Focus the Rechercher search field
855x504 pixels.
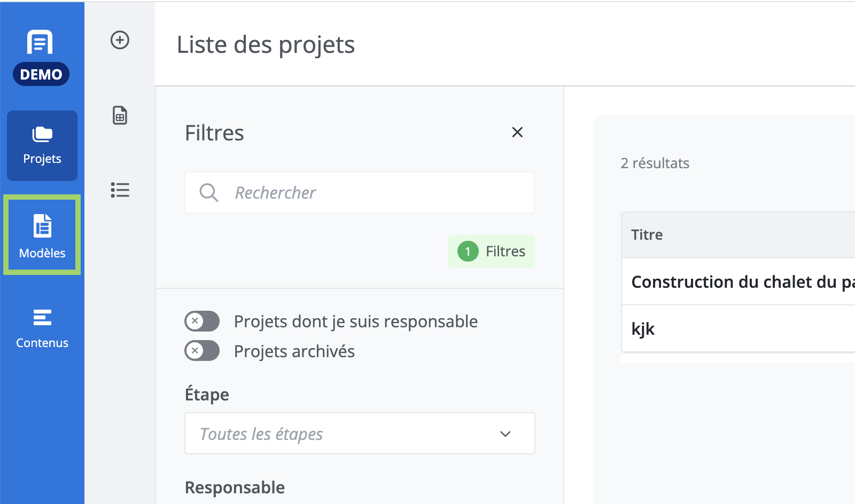pos(360,192)
